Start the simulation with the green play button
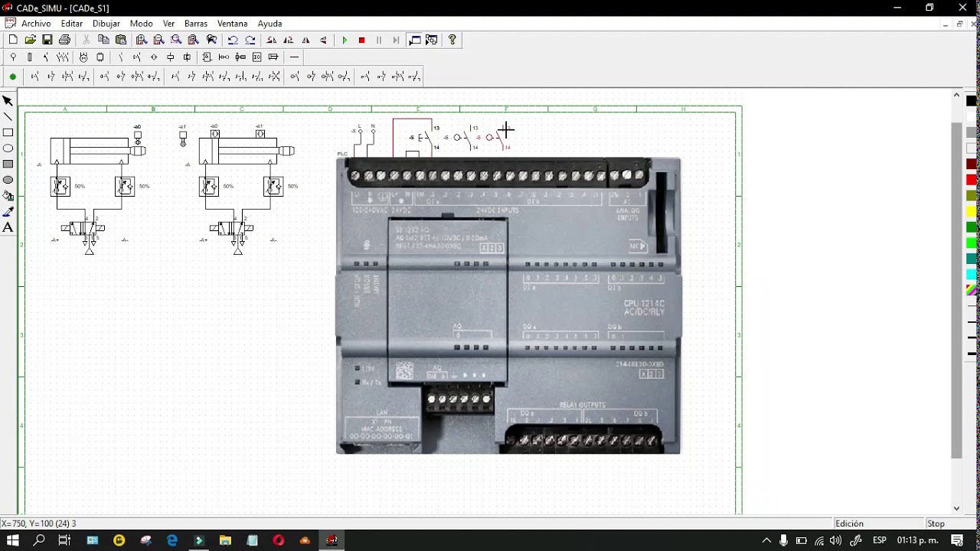 (345, 40)
